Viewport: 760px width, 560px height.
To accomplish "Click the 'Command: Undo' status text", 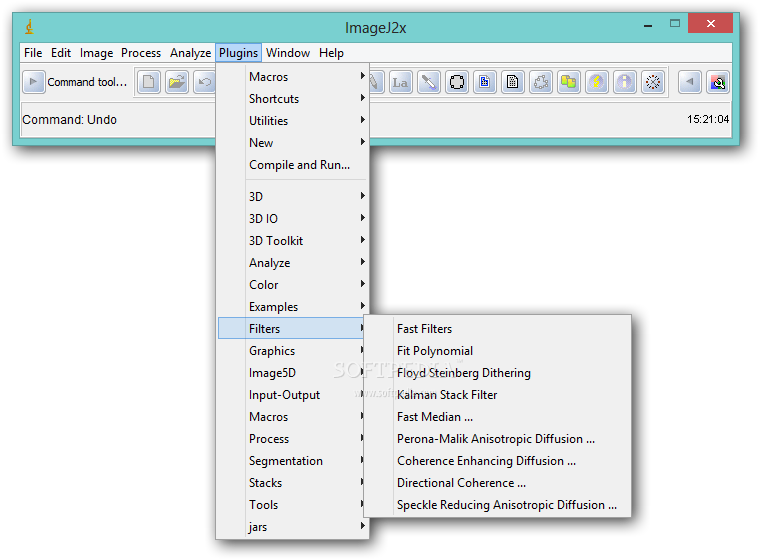I will 70,119.
